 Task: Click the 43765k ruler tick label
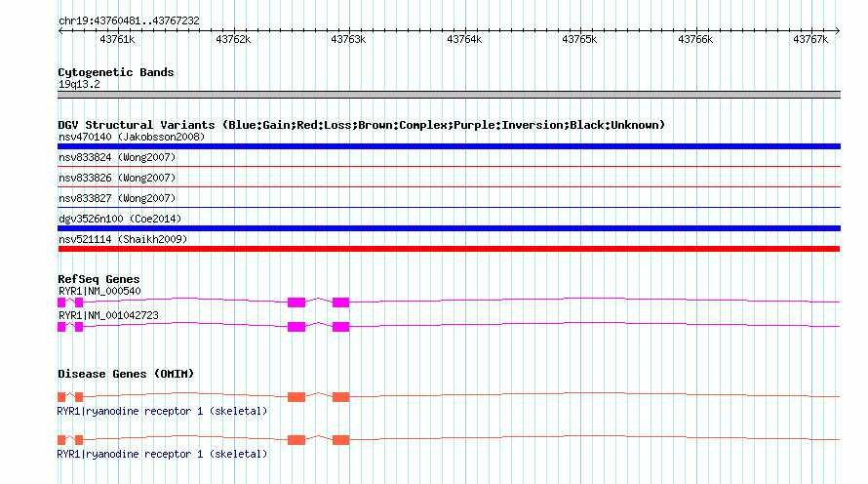pyautogui.click(x=579, y=39)
